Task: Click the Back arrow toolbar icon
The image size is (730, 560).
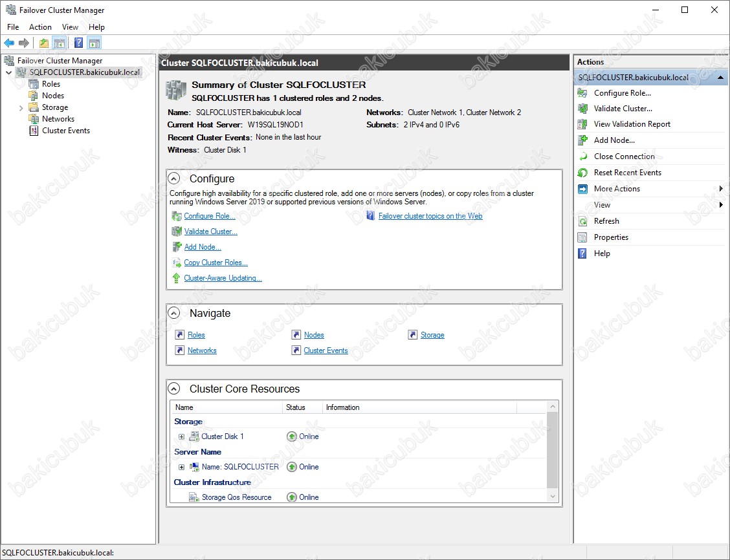Action: tap(9, 43)
